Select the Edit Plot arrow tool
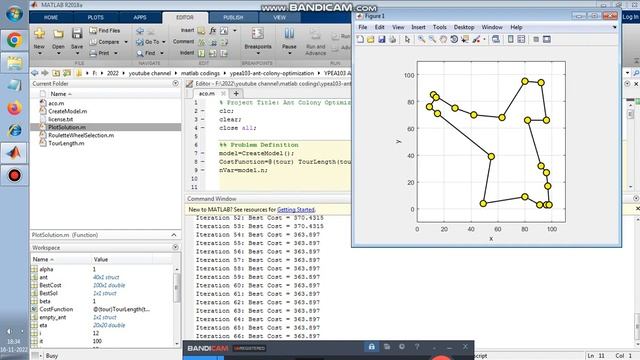This screenshot has width=640, height=360. coord(407,39)
